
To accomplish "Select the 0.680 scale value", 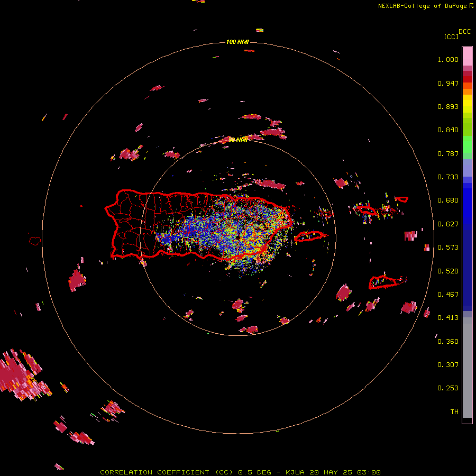I will coord(448,200).
